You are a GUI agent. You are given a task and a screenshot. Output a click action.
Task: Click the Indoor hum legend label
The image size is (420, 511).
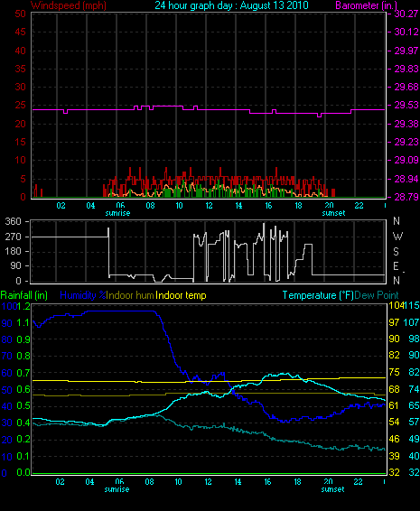(x=130, y=295)
